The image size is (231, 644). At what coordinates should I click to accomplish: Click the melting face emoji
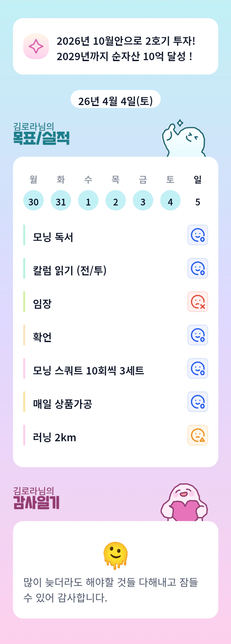point(116,555)
